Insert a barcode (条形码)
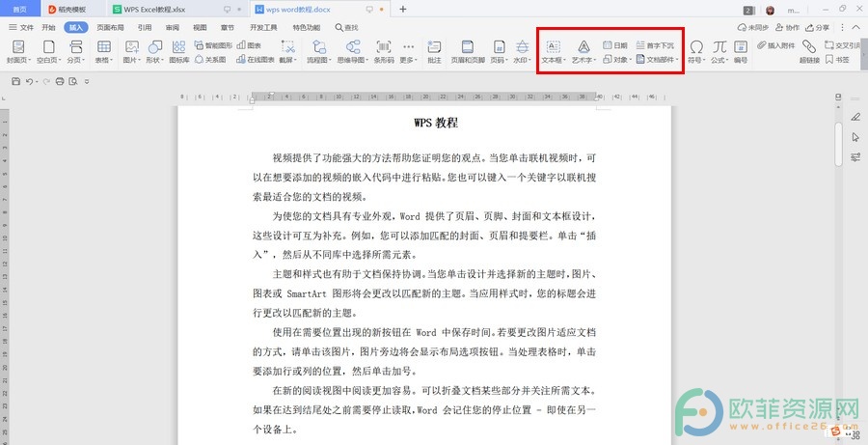The width and height of the screenshot is (868, 445). pos(384,51)
